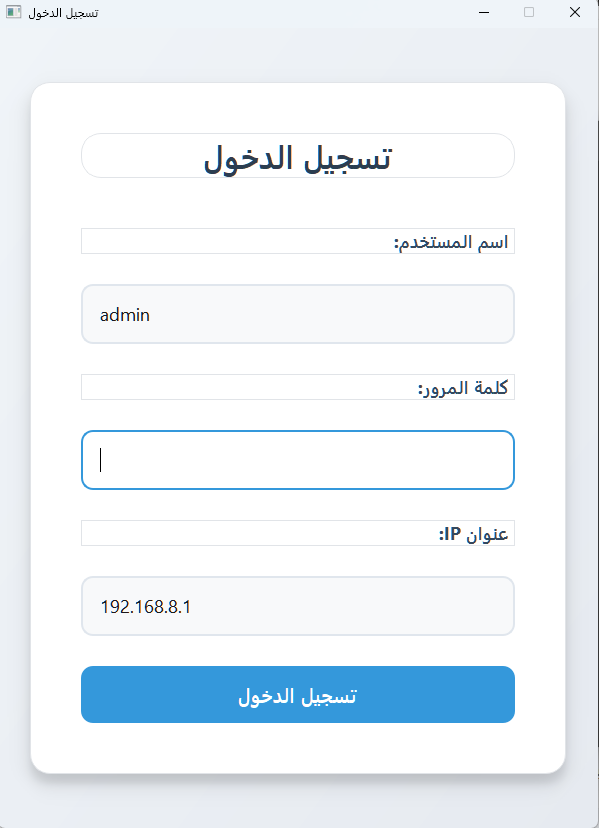
Task: Click the disabled maximize window button
Action: 529,12
